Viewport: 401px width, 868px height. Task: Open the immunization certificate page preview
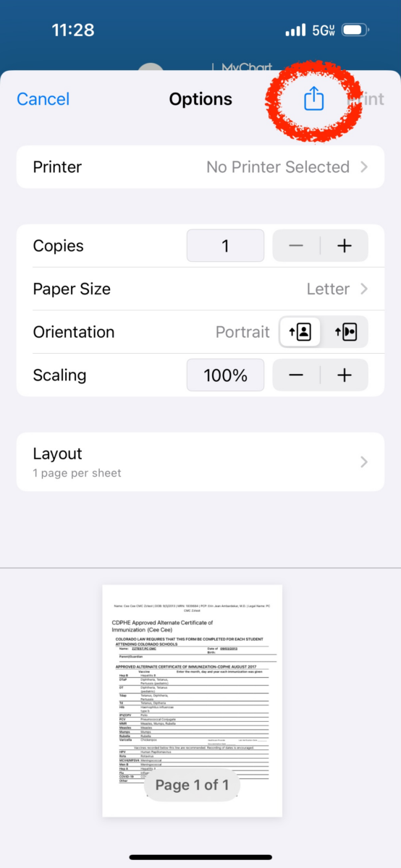click(x=192, y=701)
